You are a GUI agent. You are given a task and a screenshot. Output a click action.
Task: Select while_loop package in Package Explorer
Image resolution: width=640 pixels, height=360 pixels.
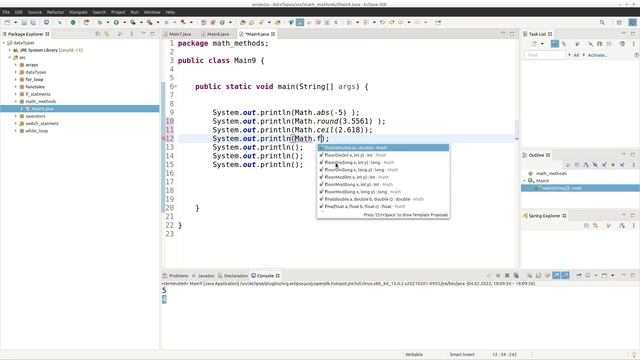[36, 131]
